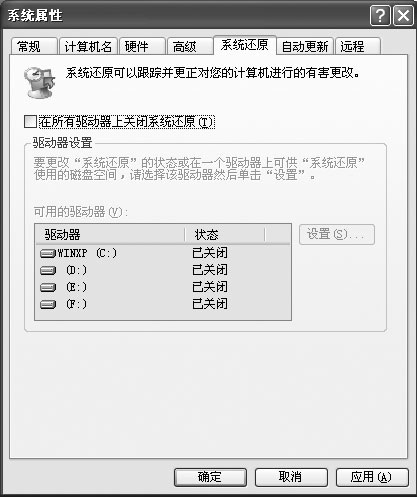The image size is (417, 497).
Task: Click the (D:) drive icon
Action: click(48, 270)
